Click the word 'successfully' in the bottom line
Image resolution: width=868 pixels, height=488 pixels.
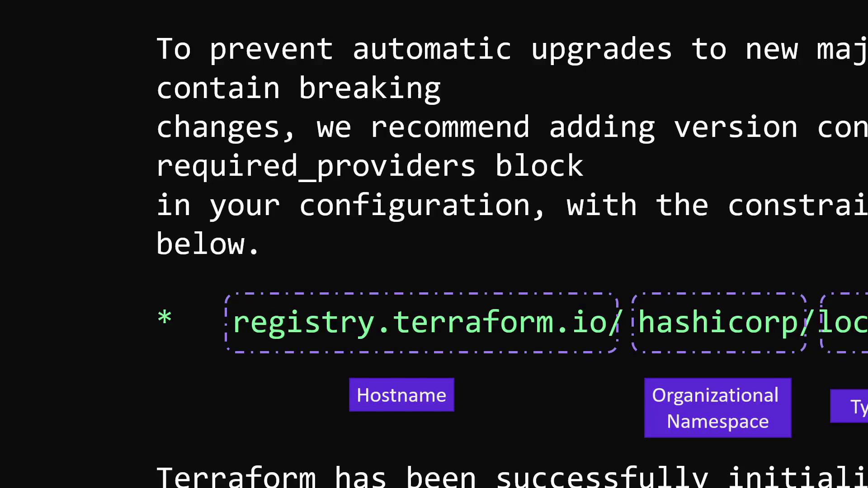point(602,477)
